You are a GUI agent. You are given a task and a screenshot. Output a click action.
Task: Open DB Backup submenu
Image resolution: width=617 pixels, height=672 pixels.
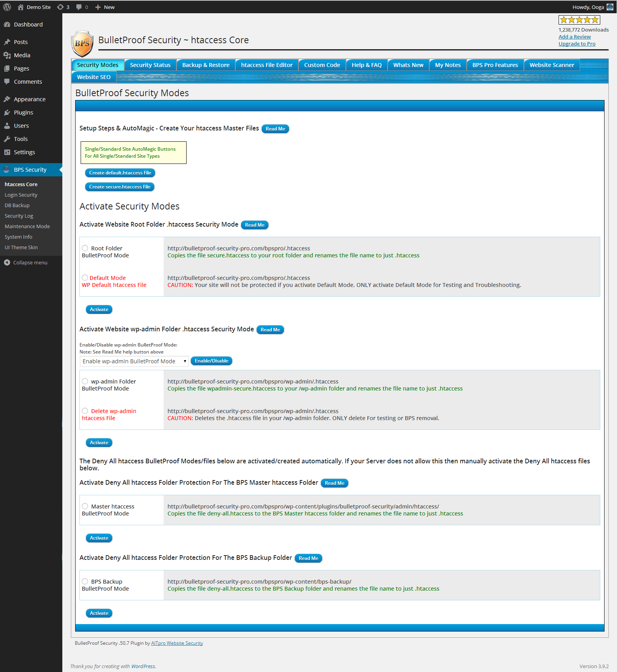coord(17,206)
